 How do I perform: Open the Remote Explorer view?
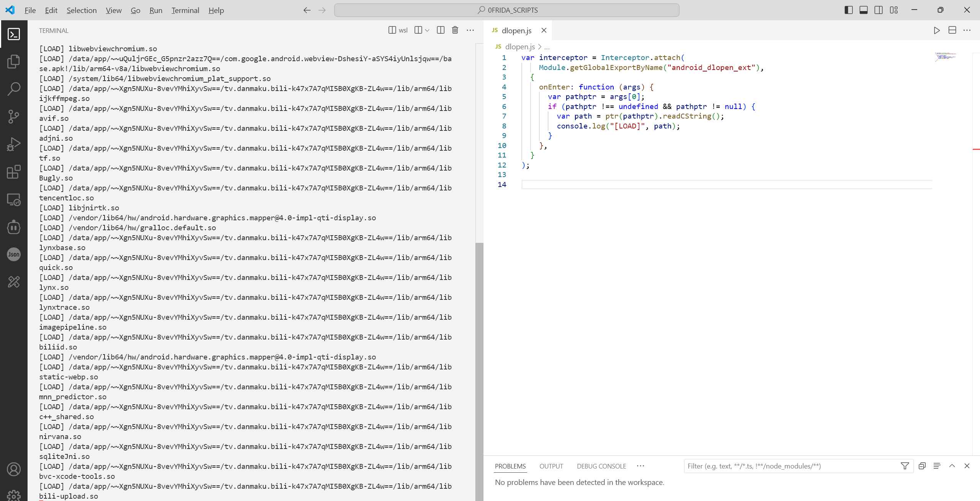click(14, 200)
